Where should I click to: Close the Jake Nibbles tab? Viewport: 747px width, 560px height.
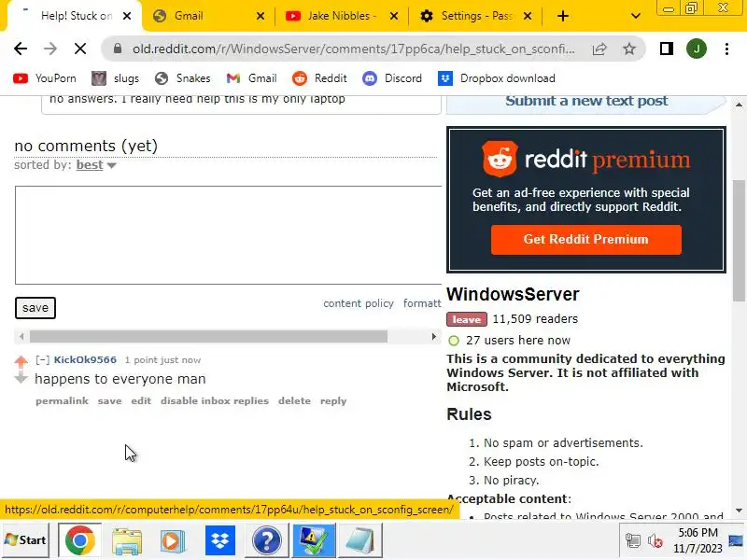pyautogui.click(x=394, y=16)
